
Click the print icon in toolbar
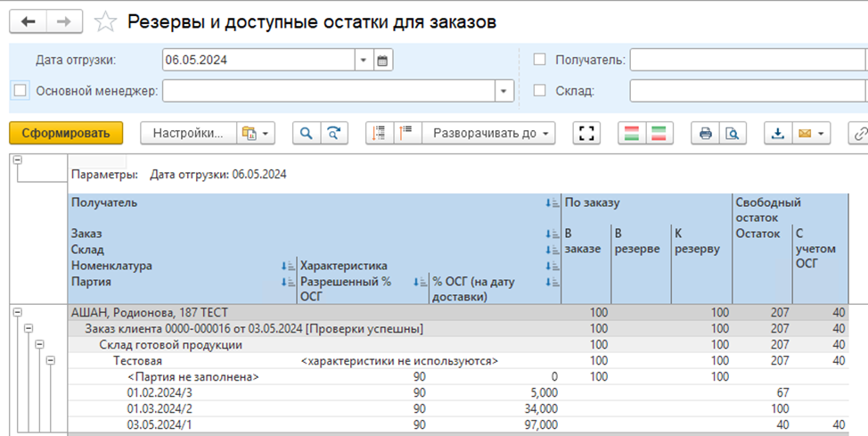pos(705,133)
